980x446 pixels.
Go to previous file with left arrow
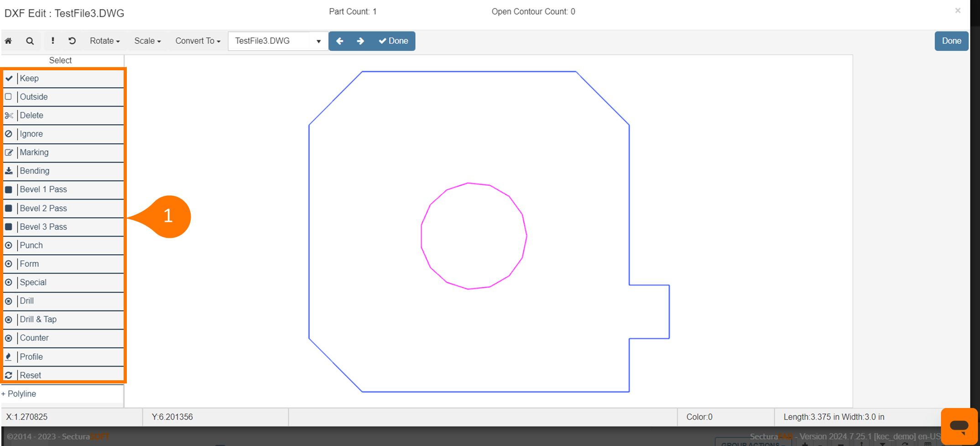pos(339,41)
